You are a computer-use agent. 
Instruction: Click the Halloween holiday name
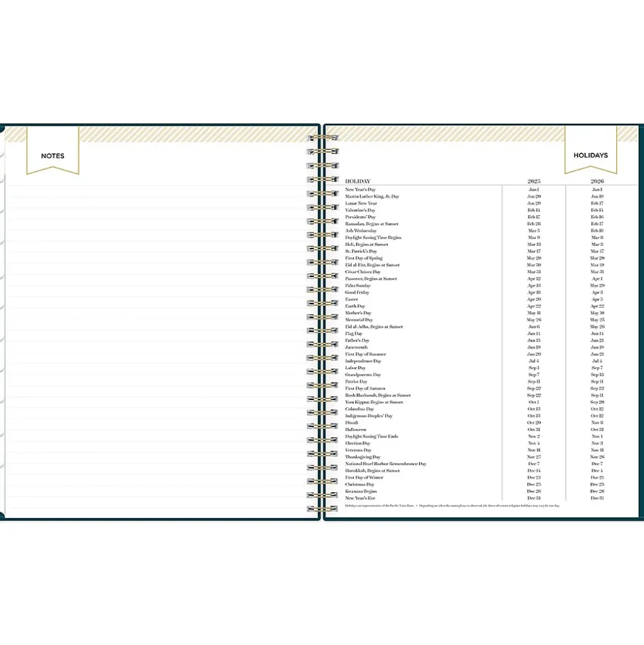[355, 430]
